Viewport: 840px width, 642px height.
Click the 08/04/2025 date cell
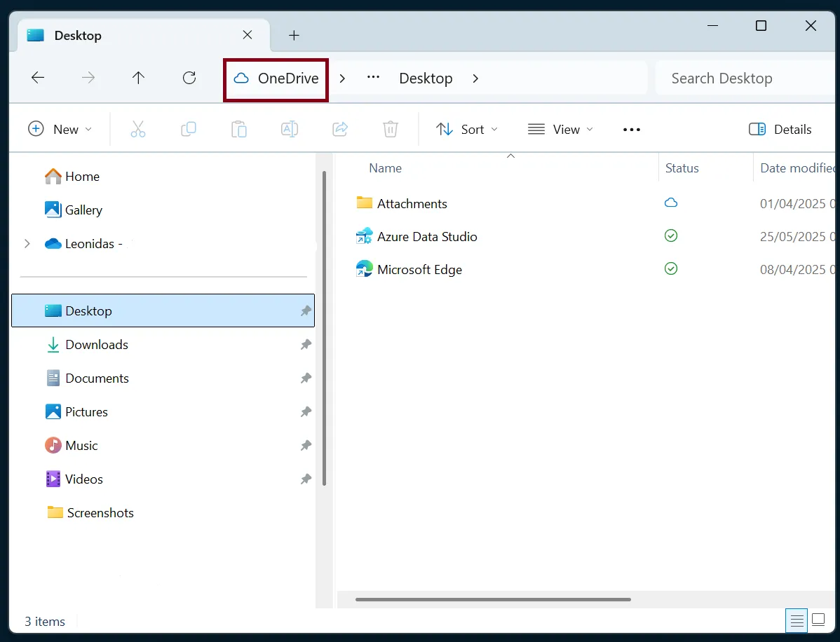tap(797, 269)
